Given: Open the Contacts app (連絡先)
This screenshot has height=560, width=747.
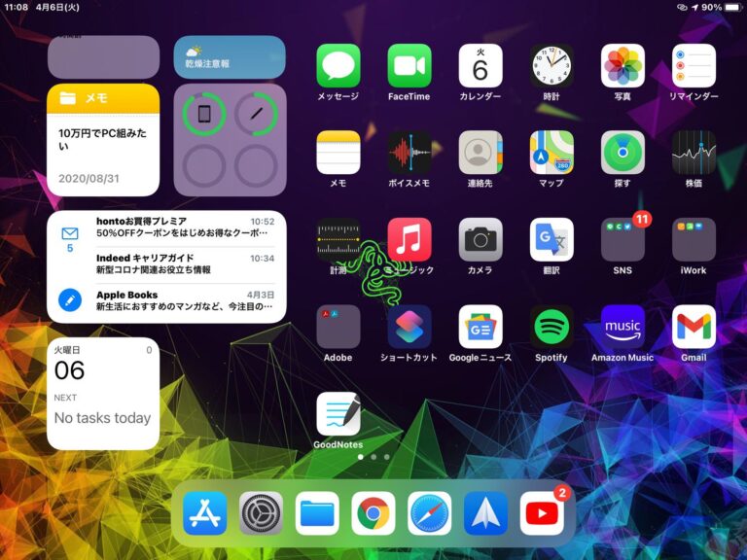Looking at the screenshot, I should (480, 153).
